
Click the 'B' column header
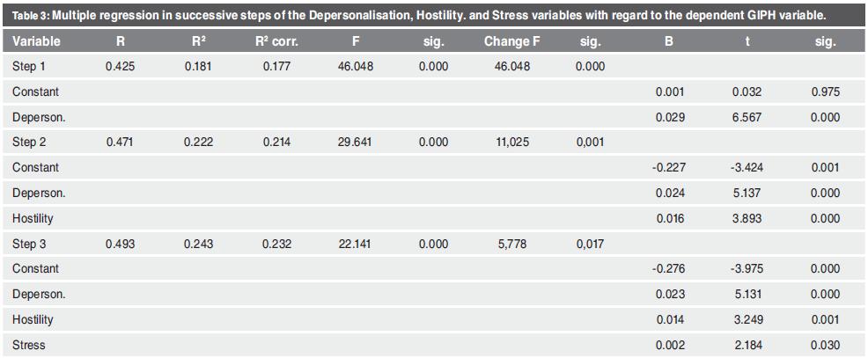(667, 41)
